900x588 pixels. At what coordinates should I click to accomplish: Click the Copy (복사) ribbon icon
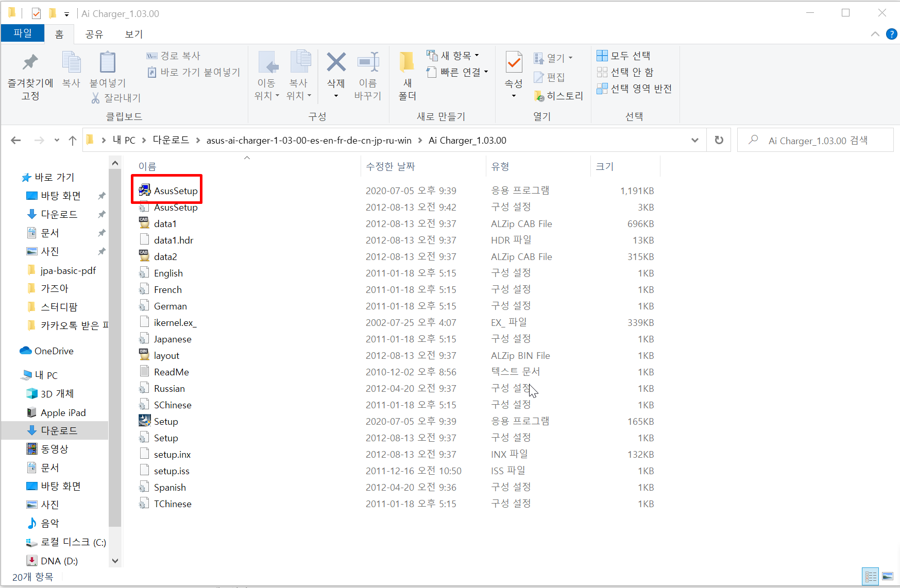(x=71, y=62)
